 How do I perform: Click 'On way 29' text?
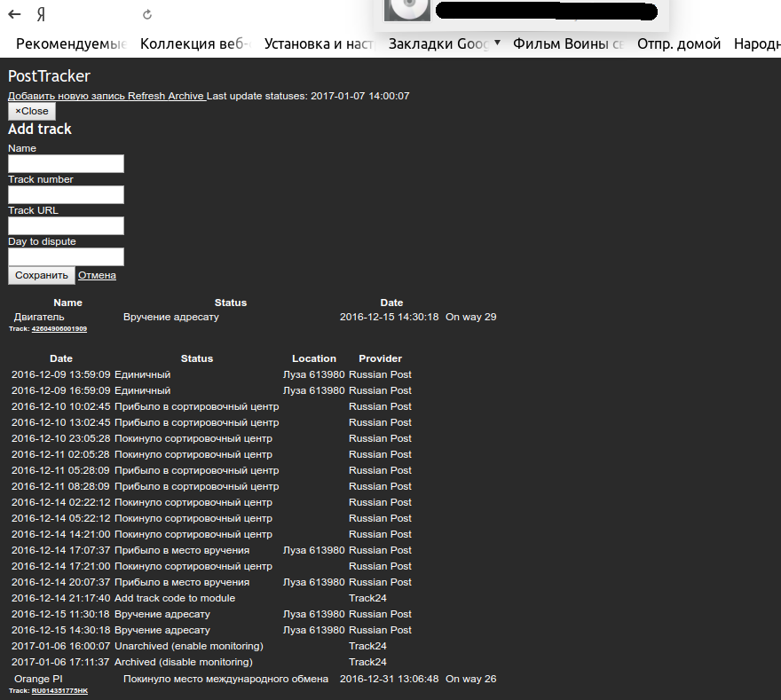coord(470,317)
